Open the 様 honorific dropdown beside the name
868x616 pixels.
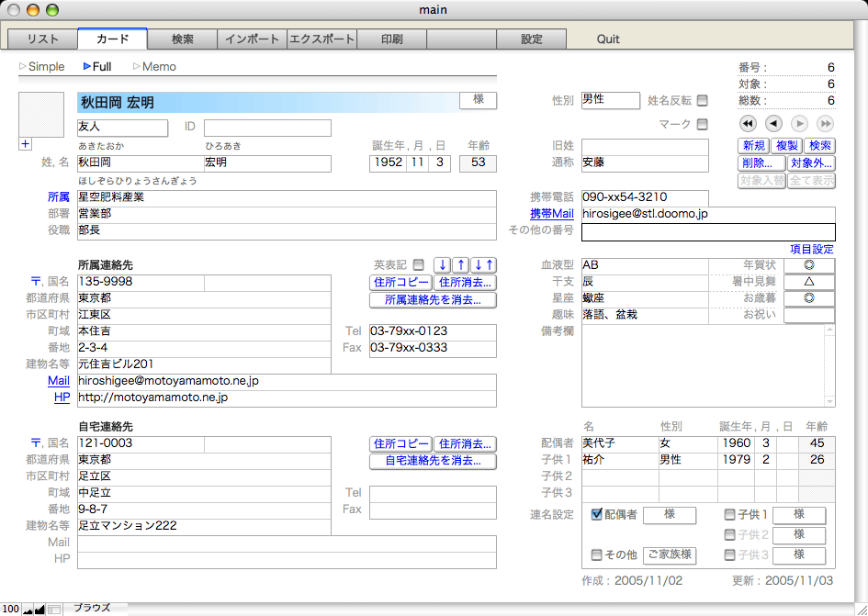tap(479, 100)
